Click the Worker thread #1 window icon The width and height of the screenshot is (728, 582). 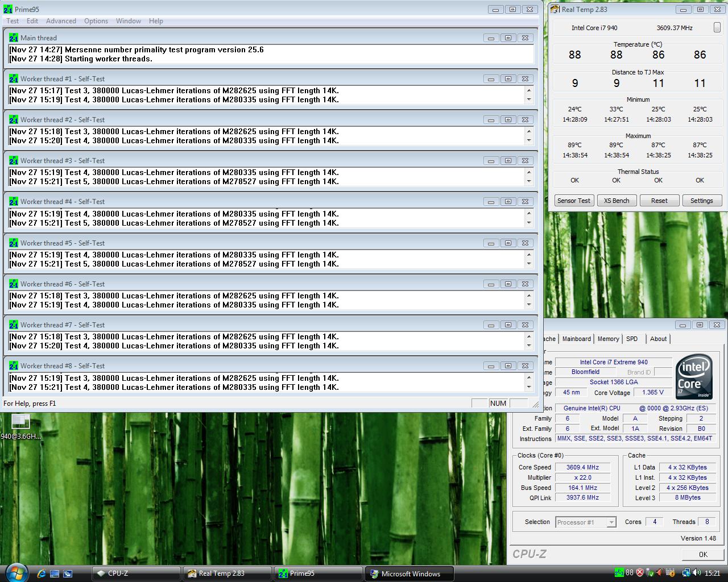click(14, 79)
